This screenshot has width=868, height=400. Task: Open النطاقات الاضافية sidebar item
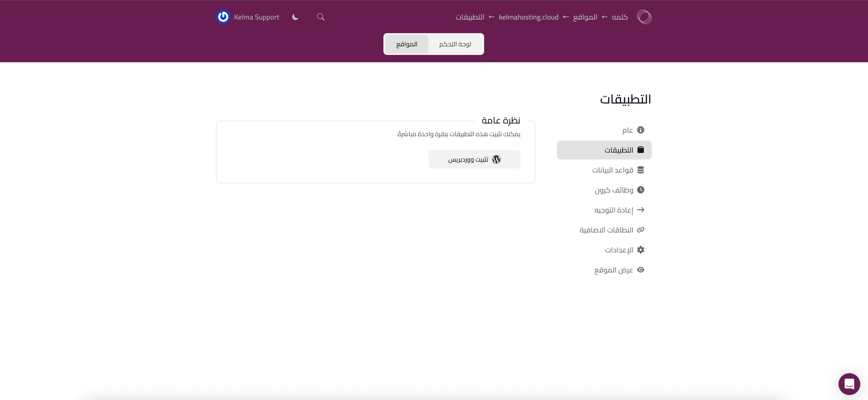[x=606, y=230]
